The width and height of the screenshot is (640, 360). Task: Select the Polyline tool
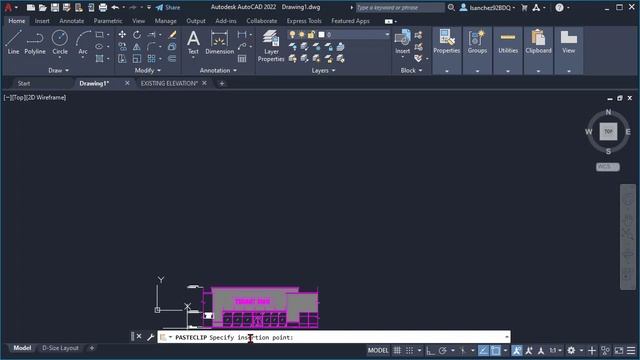(35, 42)
